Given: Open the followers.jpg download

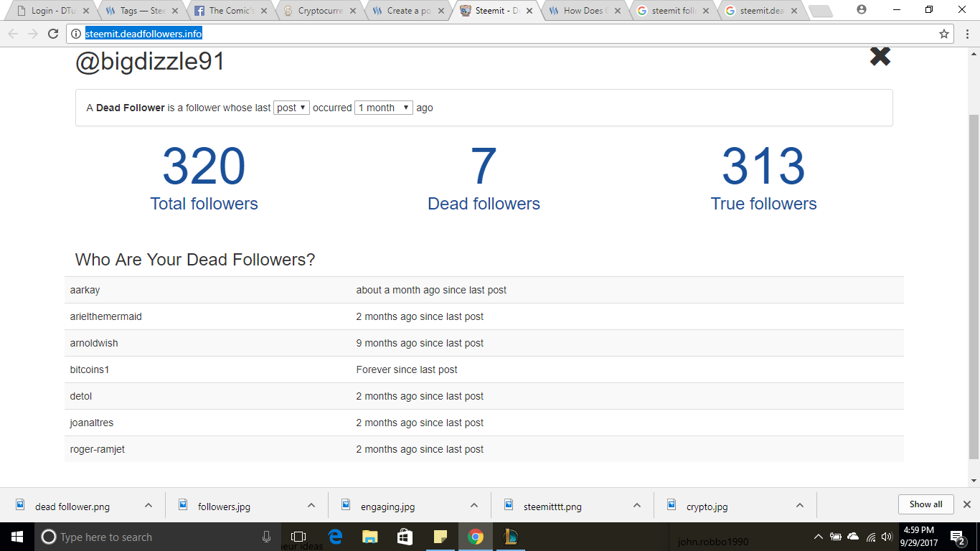Looking at the screenshot, I should tap(224, 506).
